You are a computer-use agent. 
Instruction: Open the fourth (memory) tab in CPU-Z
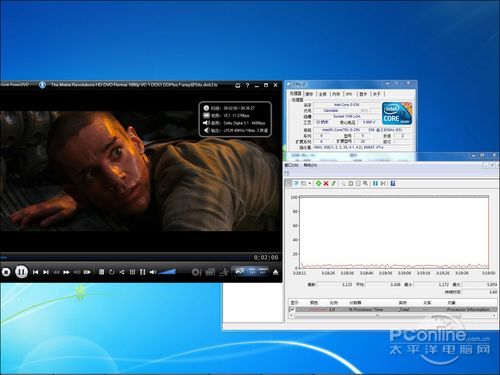tap(336, 94)
